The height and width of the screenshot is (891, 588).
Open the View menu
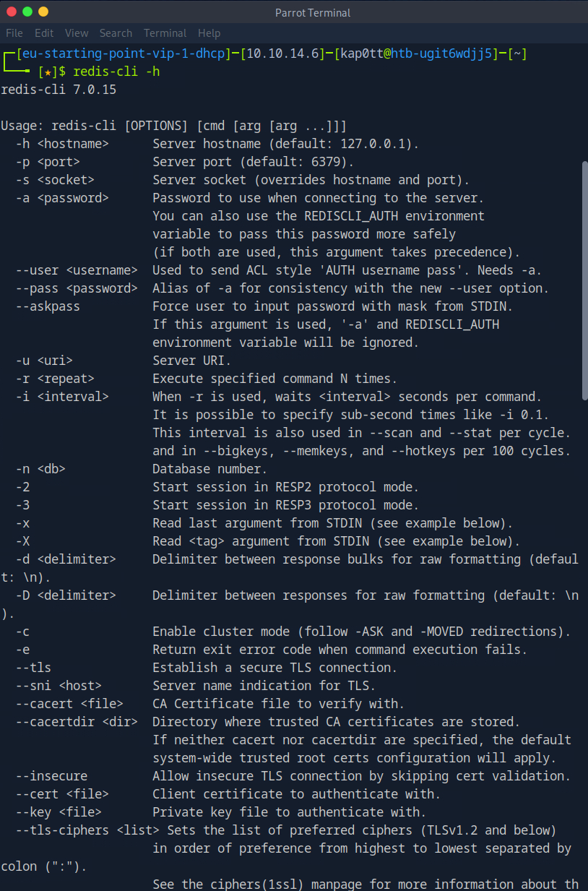pos(77,33)
